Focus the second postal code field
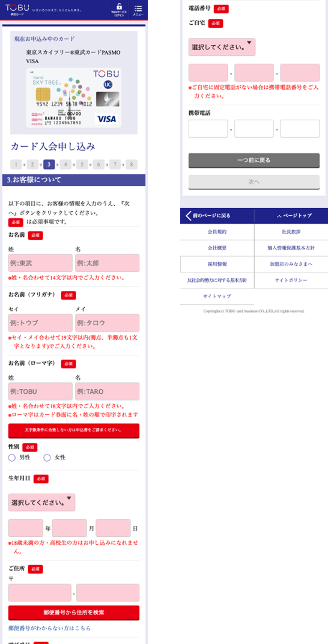The height and width of the screenshot is (644, 328). [x=108, y=593]
